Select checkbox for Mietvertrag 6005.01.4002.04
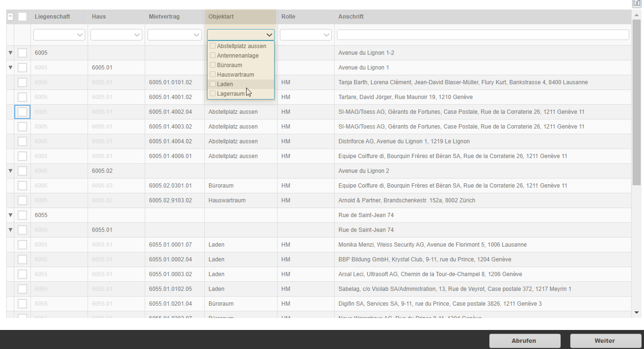This screenshot has width=644, height=349. tap(22, 112)
